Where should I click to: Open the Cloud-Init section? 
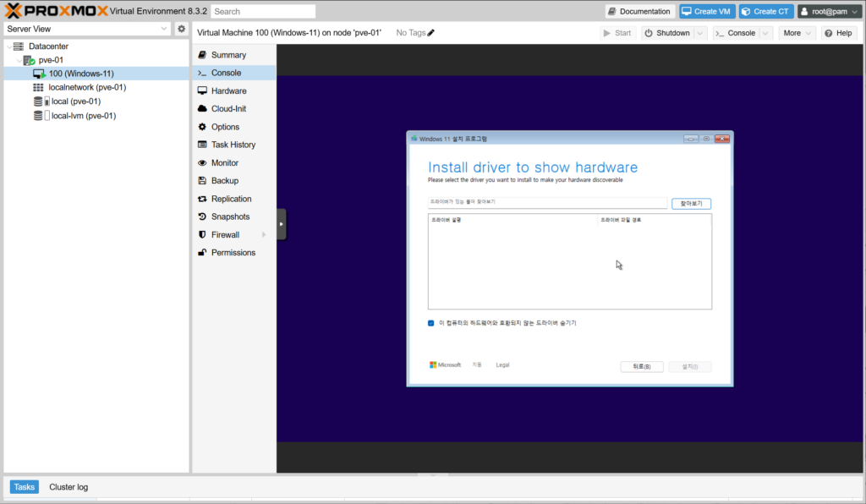click(228, 108)
